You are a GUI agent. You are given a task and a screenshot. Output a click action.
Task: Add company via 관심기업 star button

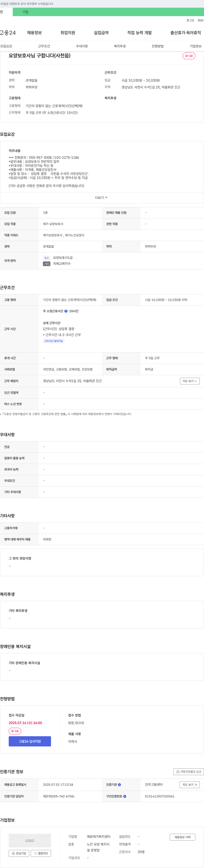[x=19, y=853]
